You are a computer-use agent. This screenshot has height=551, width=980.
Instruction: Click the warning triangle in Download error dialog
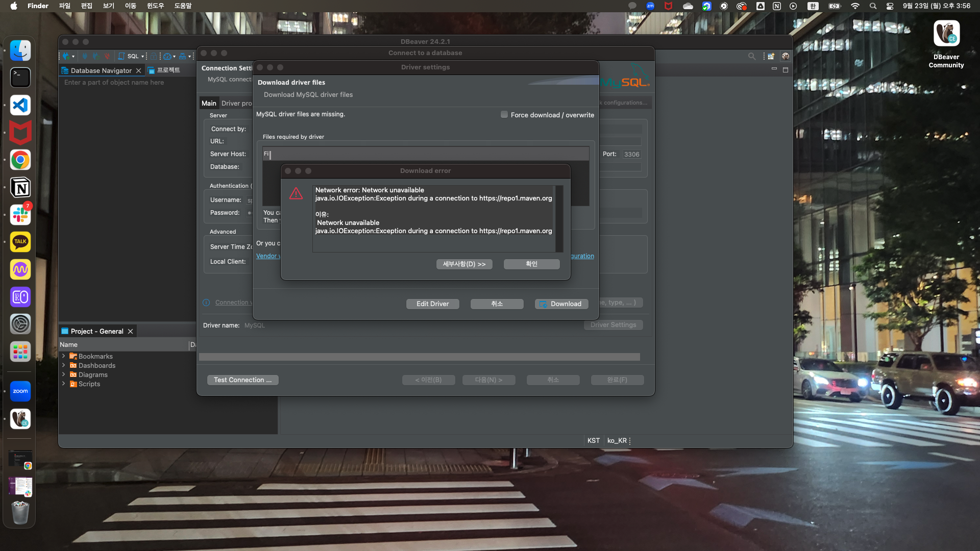tap(296, 193)
